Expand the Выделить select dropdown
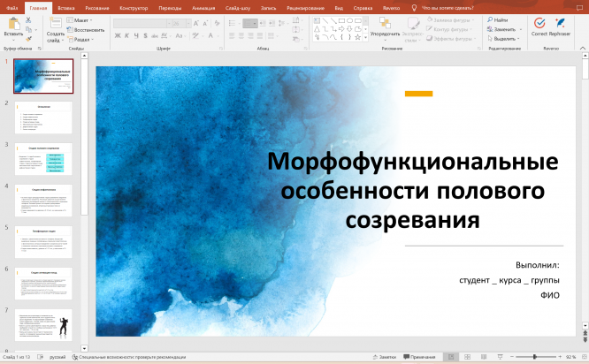589x364 pixels. click(x=506, y=39)
